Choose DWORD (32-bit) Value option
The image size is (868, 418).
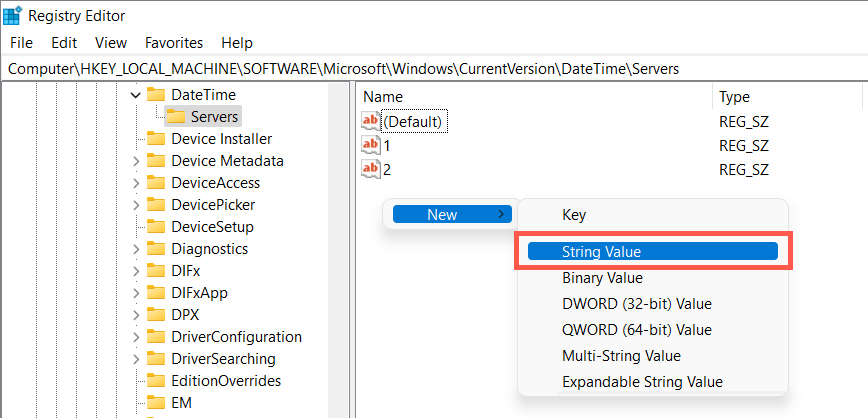point(636,304)
